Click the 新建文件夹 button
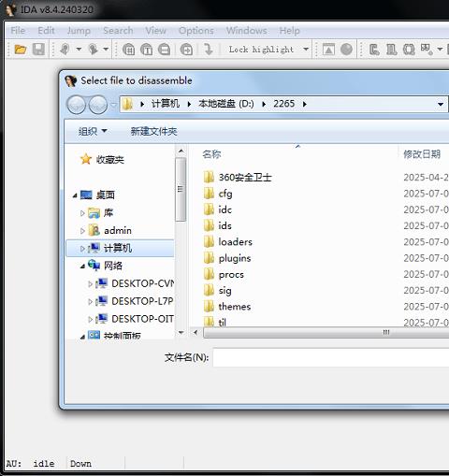This screenshot has width=449, height=476. point(154,131)
